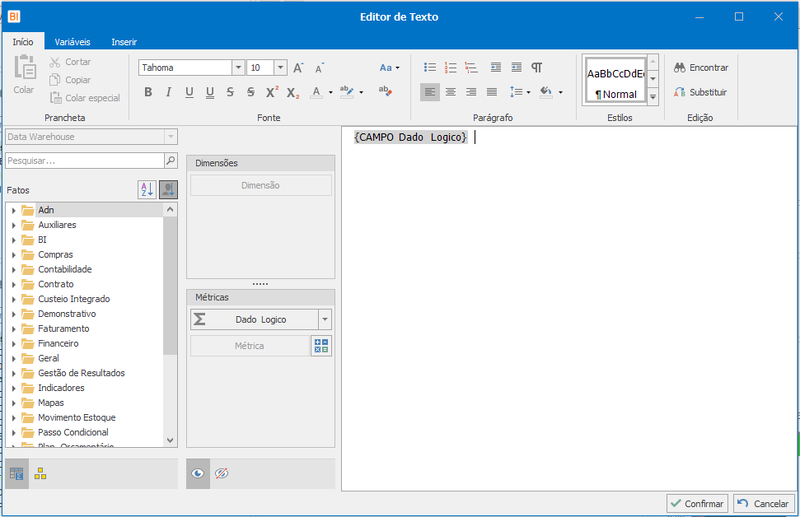Toggle the visible eye view button
This screenshot has width=800, height=517.
(198, 474)
